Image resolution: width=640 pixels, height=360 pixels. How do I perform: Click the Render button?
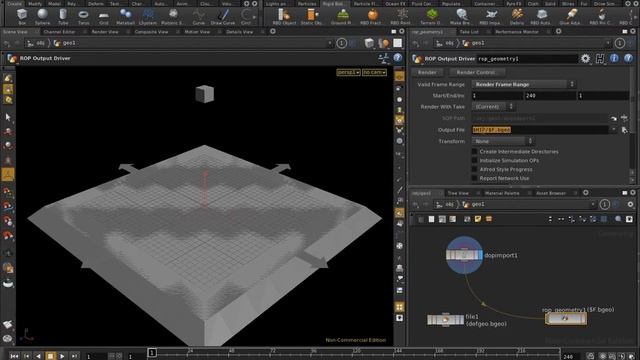pyautogui.click(x=427, y=72)
